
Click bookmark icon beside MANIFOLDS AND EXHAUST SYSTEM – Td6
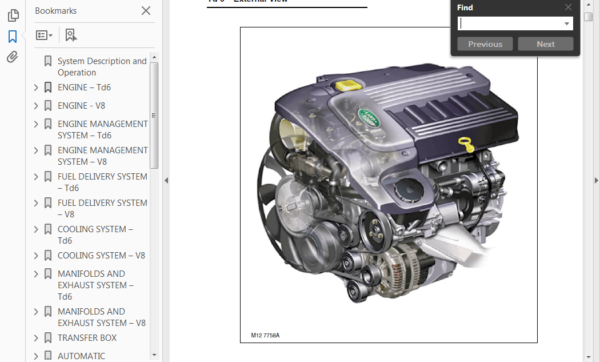tap(48, 274)
